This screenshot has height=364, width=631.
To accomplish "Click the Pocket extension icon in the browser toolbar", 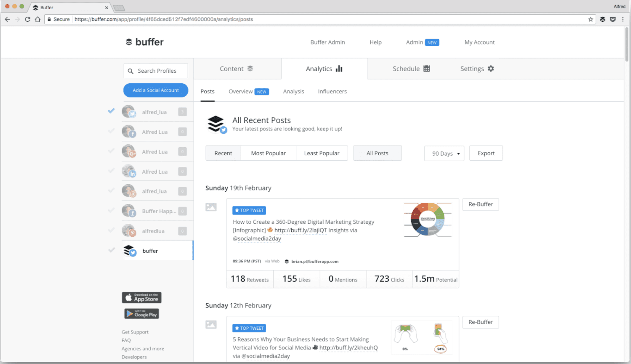I will point(612,19).
